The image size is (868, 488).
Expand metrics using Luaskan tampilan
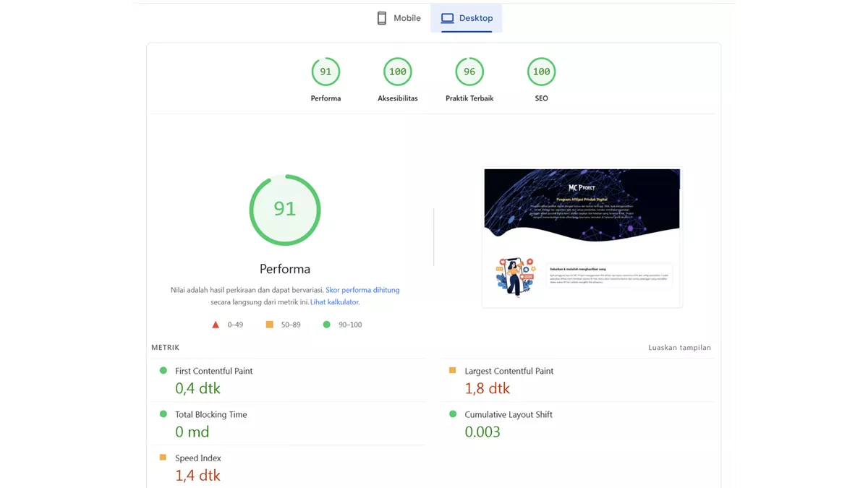pos(679,347)
